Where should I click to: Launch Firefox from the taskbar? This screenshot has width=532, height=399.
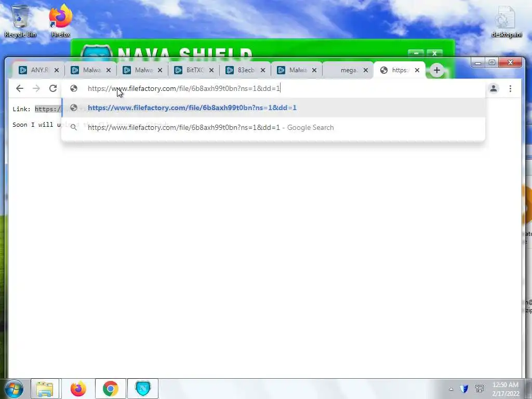pos(78,389)
